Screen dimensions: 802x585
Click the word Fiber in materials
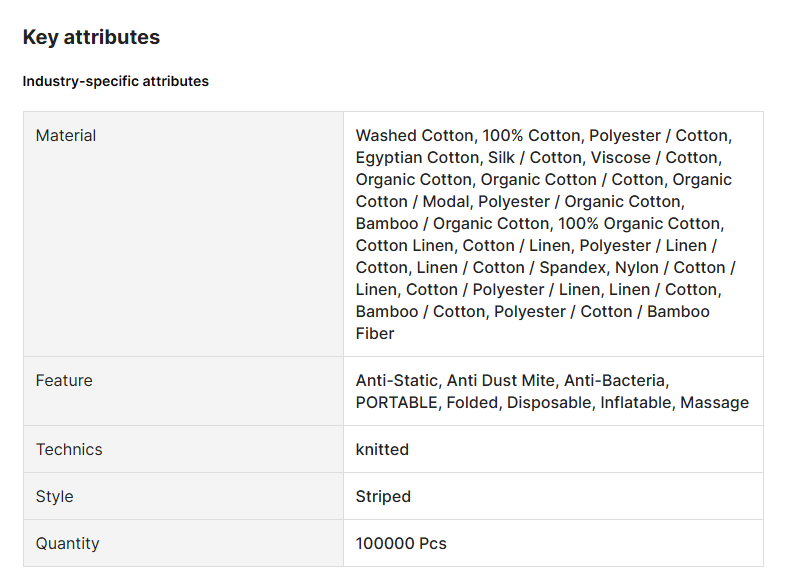[x=375, y=333]
